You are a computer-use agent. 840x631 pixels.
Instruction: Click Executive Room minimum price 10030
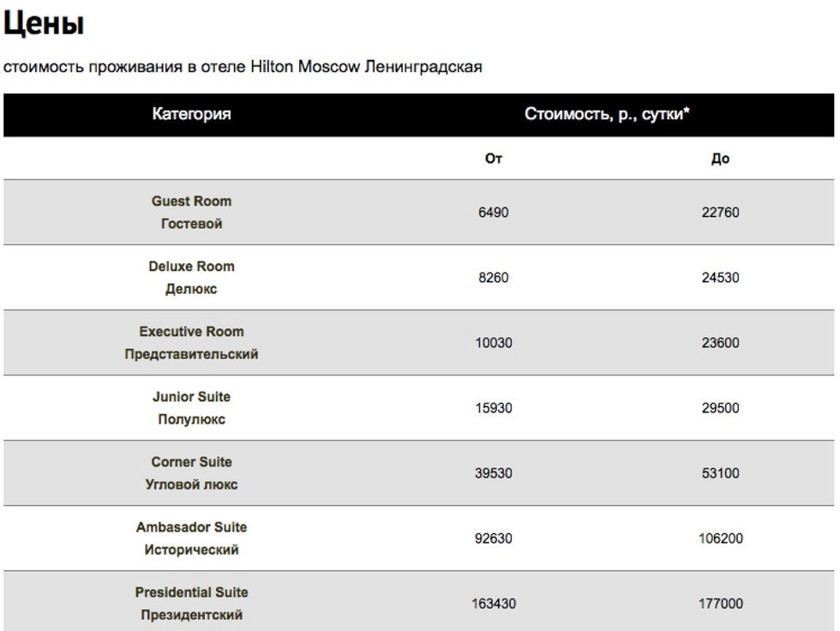(x=494, y=343)
